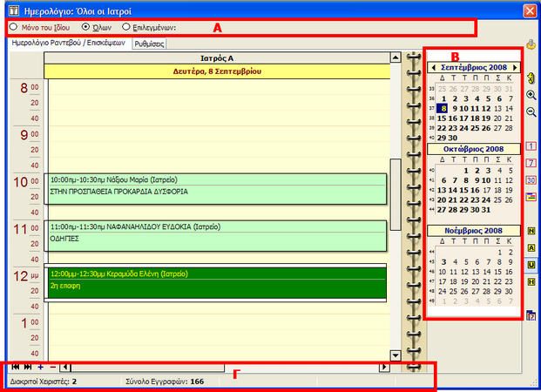Click the yellow 'H' icon in right toolbar
Viewport: 541px width, 392px height.
(531, 282)
